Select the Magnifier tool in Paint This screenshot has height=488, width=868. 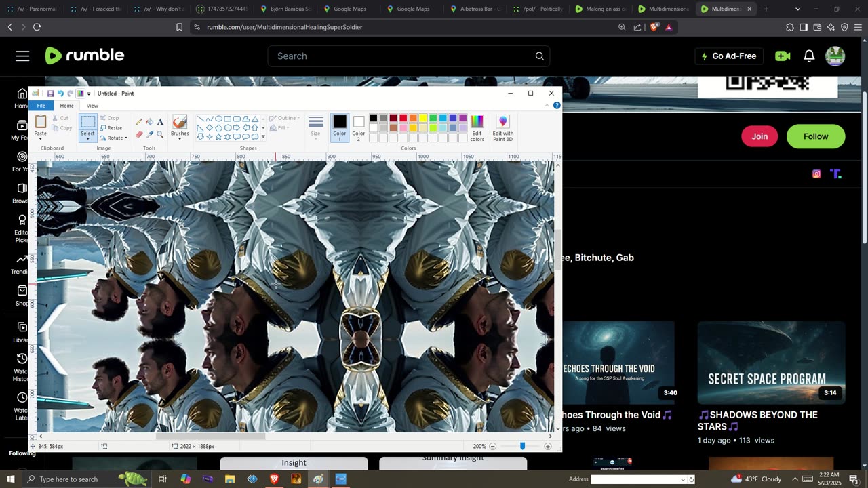coord(160,134)
